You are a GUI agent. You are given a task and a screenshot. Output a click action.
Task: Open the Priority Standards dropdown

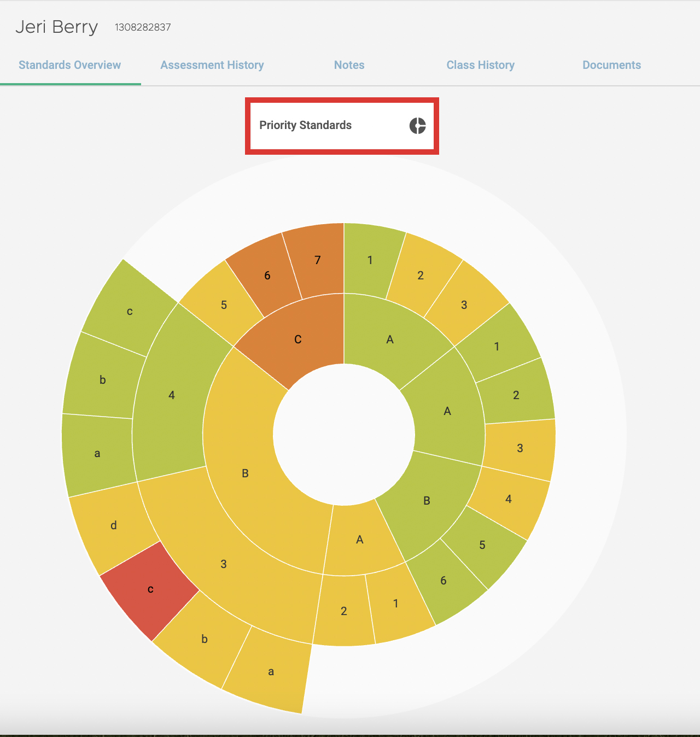(x=342, y=126)
